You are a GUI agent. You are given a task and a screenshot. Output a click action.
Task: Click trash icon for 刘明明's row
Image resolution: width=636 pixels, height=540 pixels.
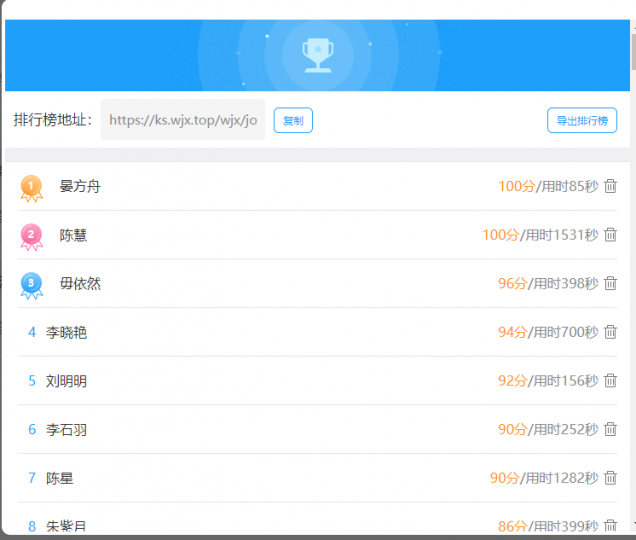pos(610,381)
